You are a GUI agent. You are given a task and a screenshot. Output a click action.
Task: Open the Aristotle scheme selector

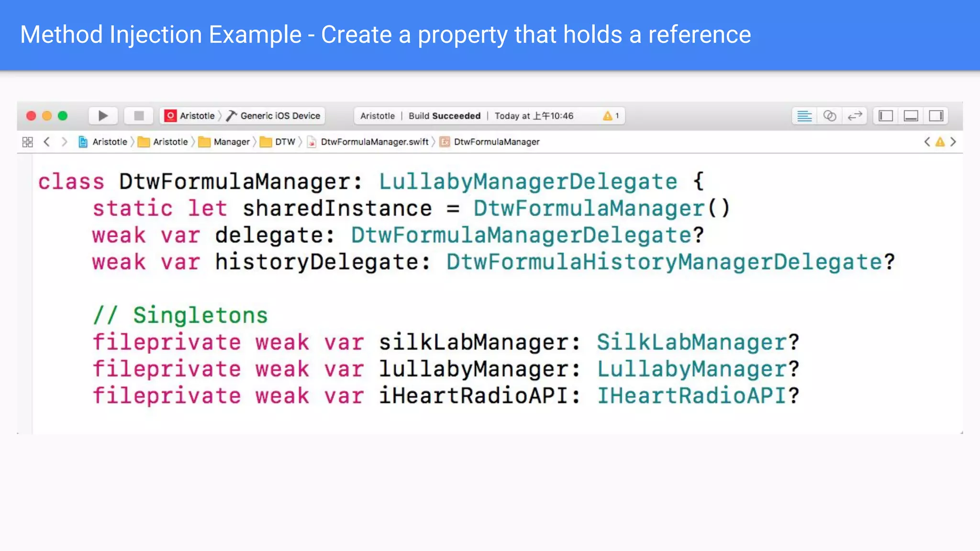coord(190,116)
